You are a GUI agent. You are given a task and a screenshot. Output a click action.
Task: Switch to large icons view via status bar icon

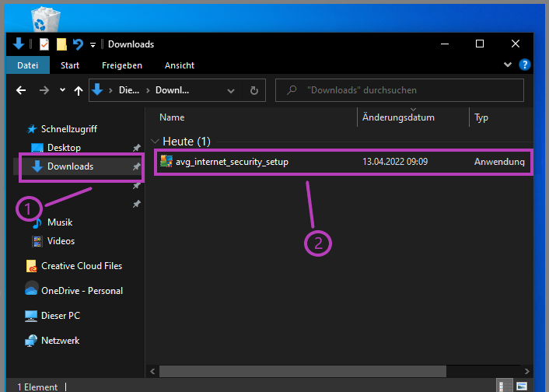(x=522, y=386)
